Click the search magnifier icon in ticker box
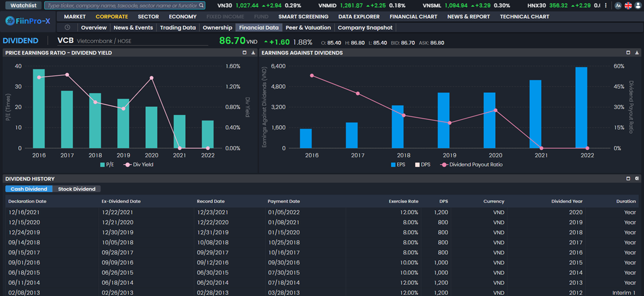644x296 pixels. (202, 5)
